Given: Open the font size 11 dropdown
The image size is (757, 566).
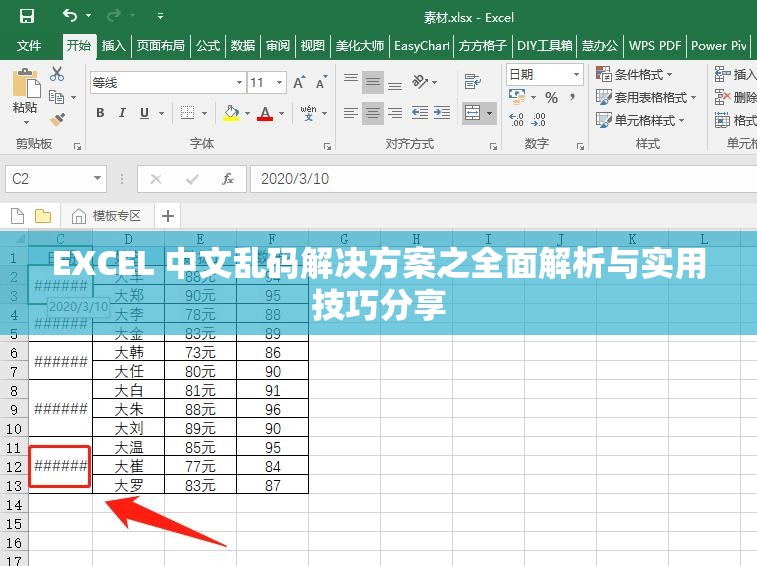Looking at the screenshot, I should pyautogui.click(x=280, y=83).
